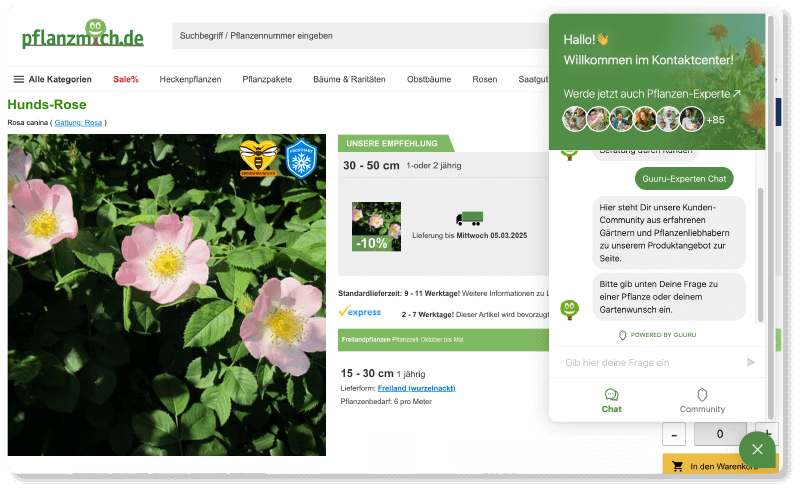Open the Freiland (wurzelnackt) link
801x489 pixels.
pyautogui.click(x=416, y=387)
